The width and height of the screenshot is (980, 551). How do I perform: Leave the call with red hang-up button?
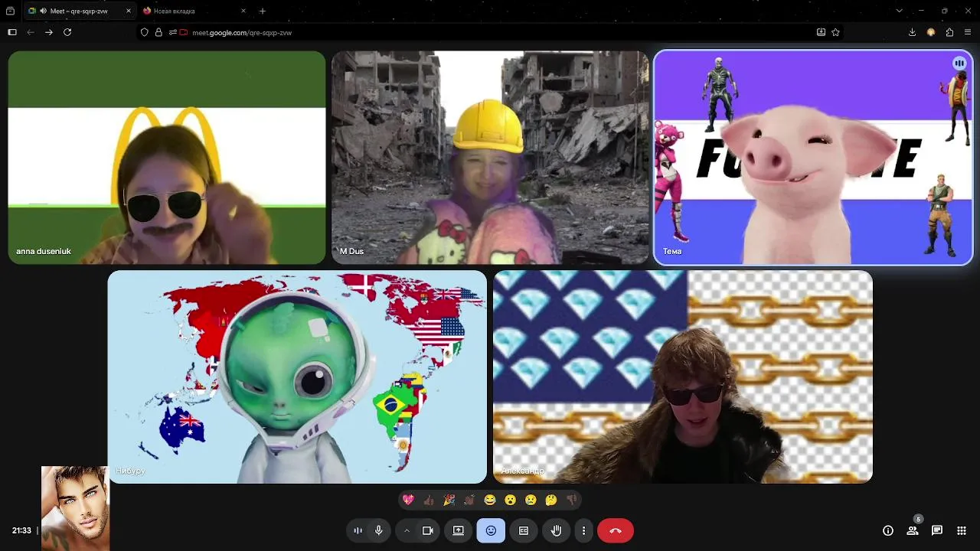[616, 530]
